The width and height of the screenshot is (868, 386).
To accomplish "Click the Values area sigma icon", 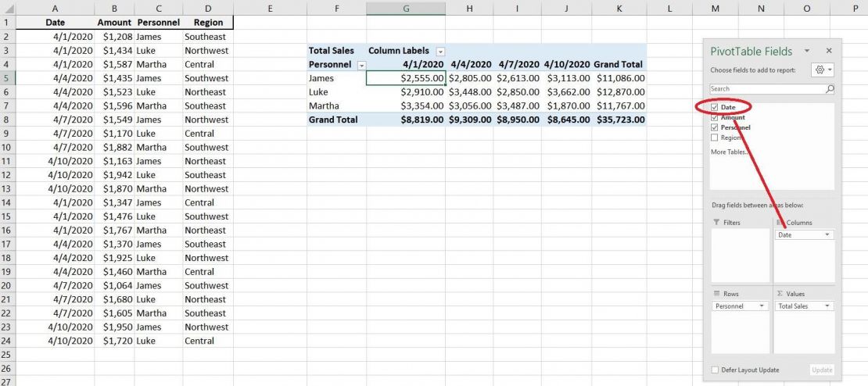I will coord(780,294).
